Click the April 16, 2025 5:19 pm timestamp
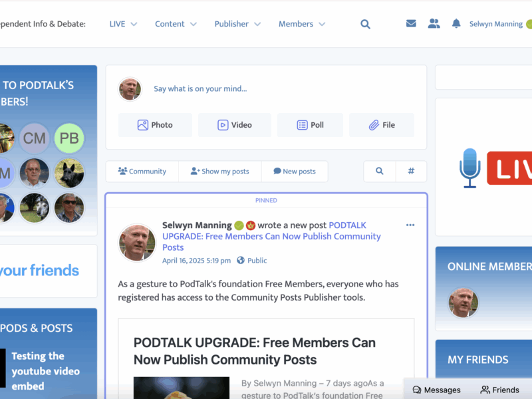The width and height of the screenshot is (532, 399). click(196, 260)
